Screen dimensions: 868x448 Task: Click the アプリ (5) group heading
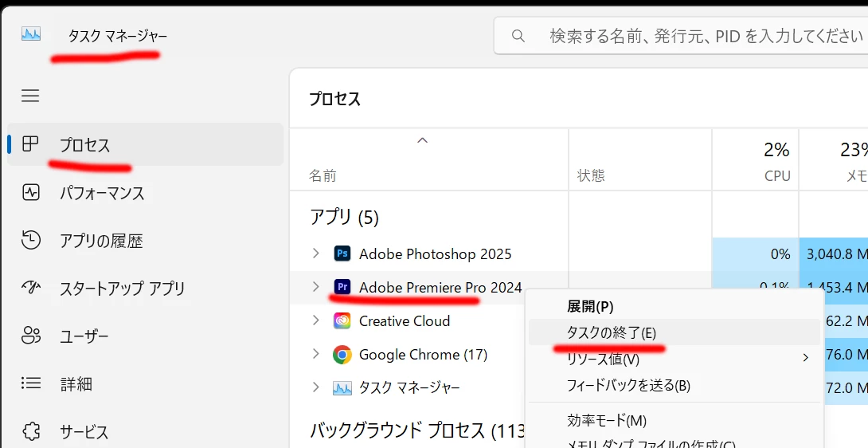(344, 217)
